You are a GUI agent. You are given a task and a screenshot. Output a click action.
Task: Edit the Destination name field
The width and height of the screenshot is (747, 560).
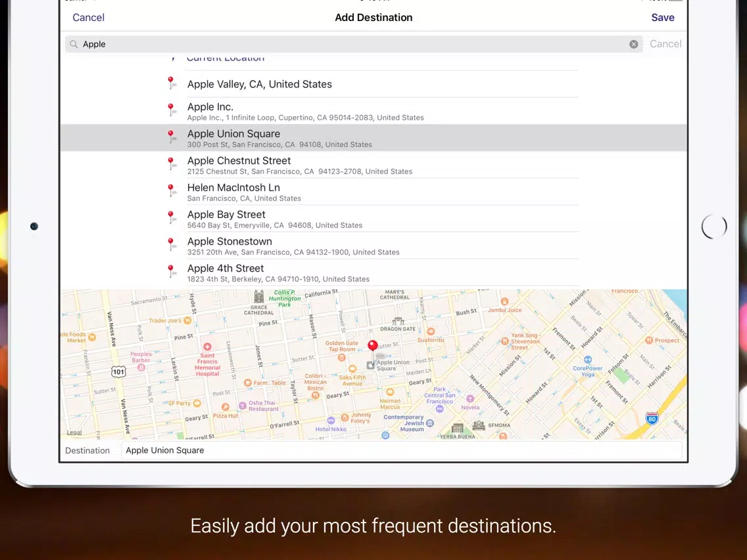[x=402, y=450]
